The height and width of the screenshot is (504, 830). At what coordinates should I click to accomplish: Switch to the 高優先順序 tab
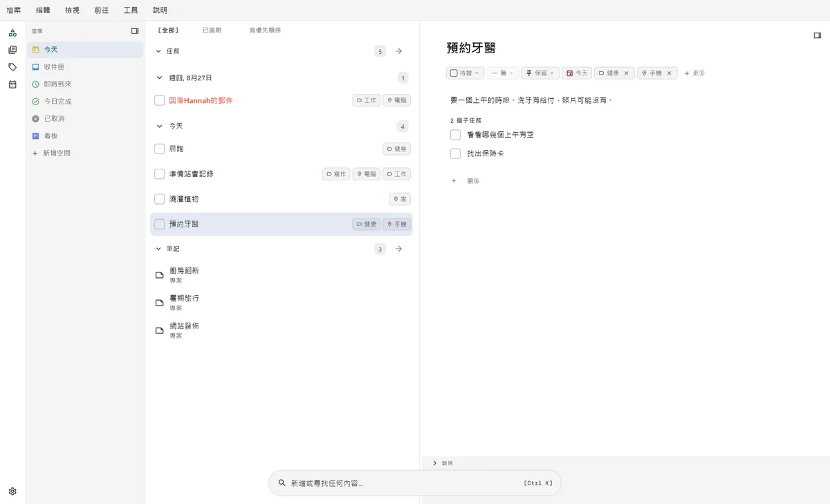(x=265, y=30)
